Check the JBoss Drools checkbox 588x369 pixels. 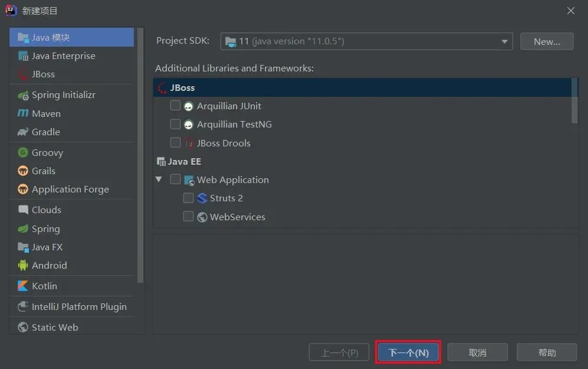175,142
